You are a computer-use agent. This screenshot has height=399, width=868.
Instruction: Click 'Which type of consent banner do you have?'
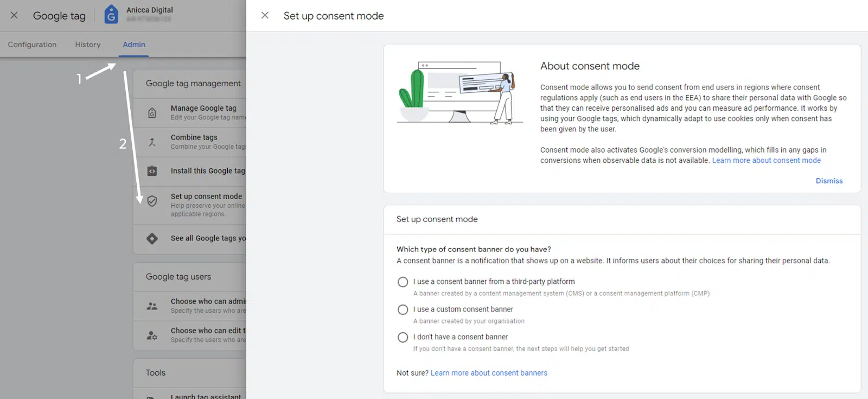coord(474,249)
